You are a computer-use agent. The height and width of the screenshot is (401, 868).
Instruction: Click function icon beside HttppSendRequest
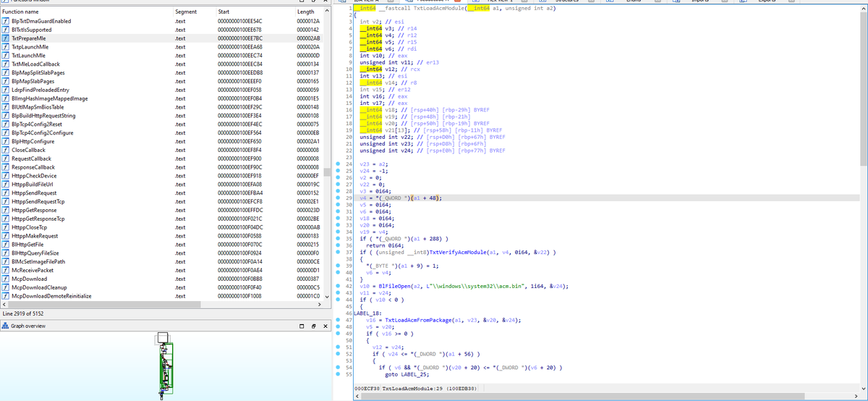tap(6, 193)
